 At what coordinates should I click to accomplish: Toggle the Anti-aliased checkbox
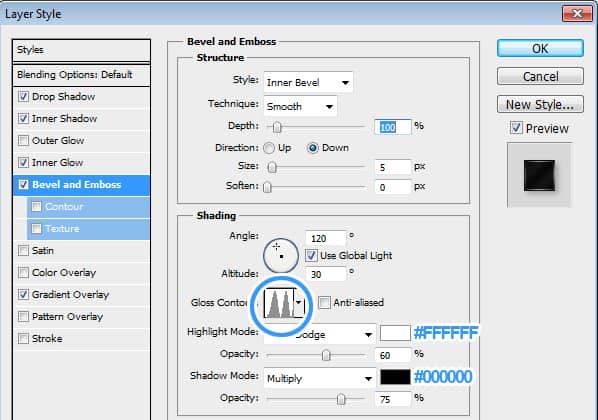tap(325, 303)
